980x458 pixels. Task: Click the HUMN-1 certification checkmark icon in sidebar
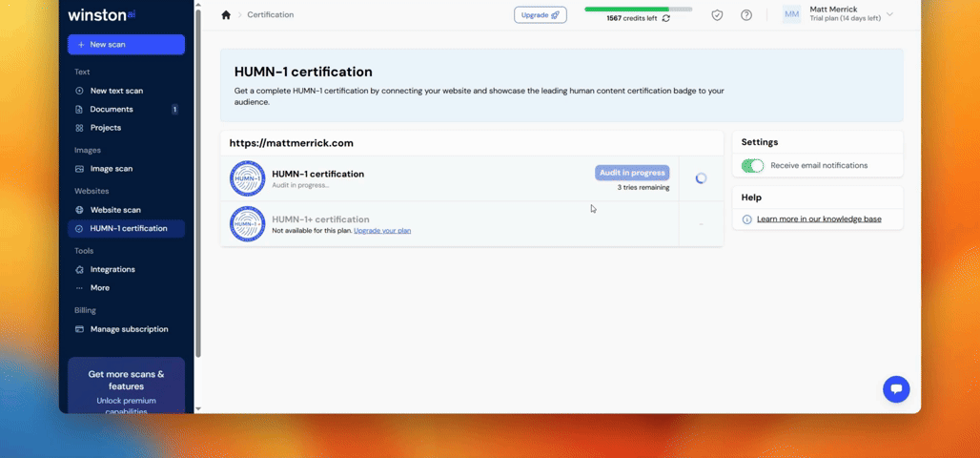coord(79,228)
